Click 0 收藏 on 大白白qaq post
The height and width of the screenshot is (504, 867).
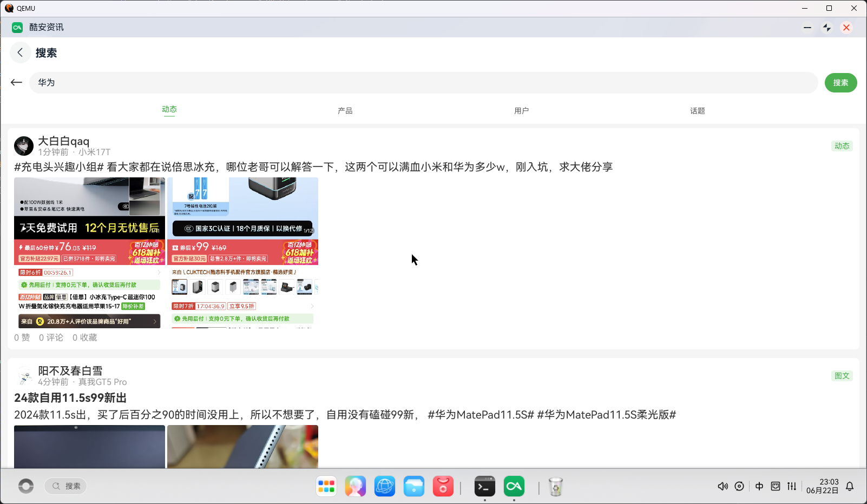click(x=85, y=337)
